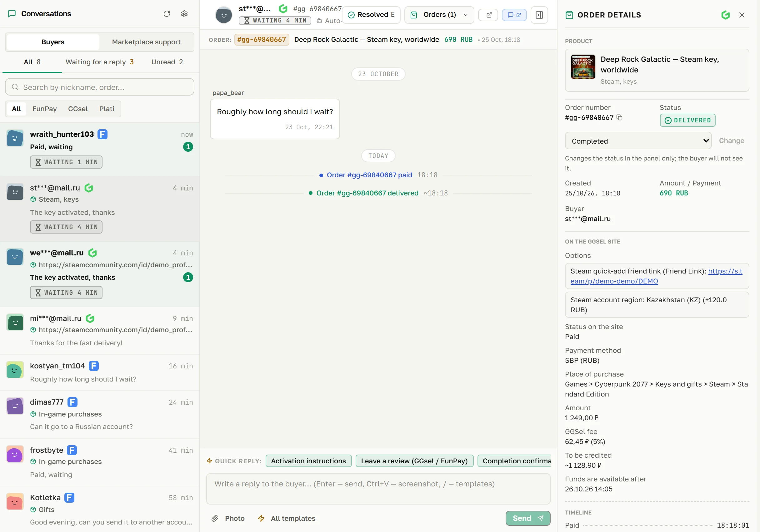Viewport: 760px width, 532px height.
Task: Click WAITING 1 MIN badge for wraith_hunter103
Action: tap(66, 162)
